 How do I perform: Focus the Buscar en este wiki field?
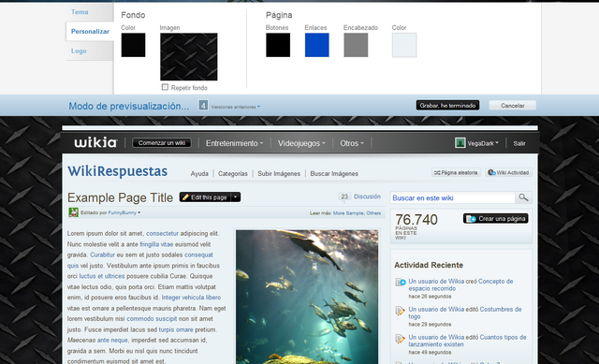(453, 197)
